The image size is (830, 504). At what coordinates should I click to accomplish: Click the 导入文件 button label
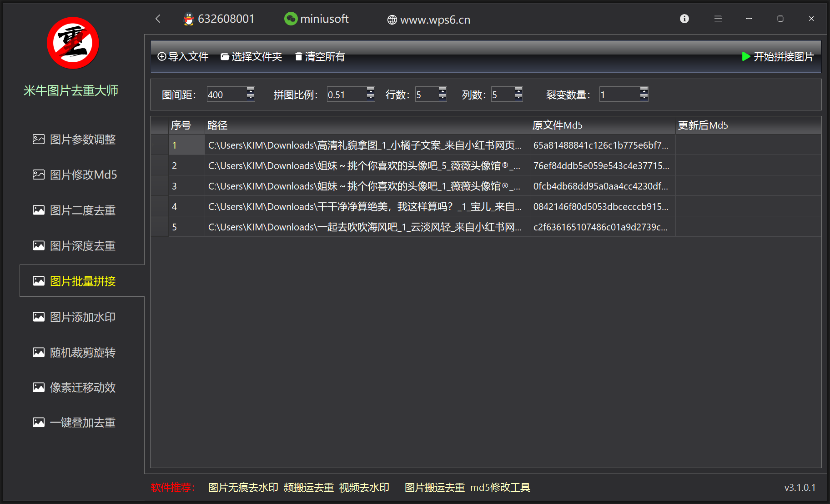click(x=188, y=56)
